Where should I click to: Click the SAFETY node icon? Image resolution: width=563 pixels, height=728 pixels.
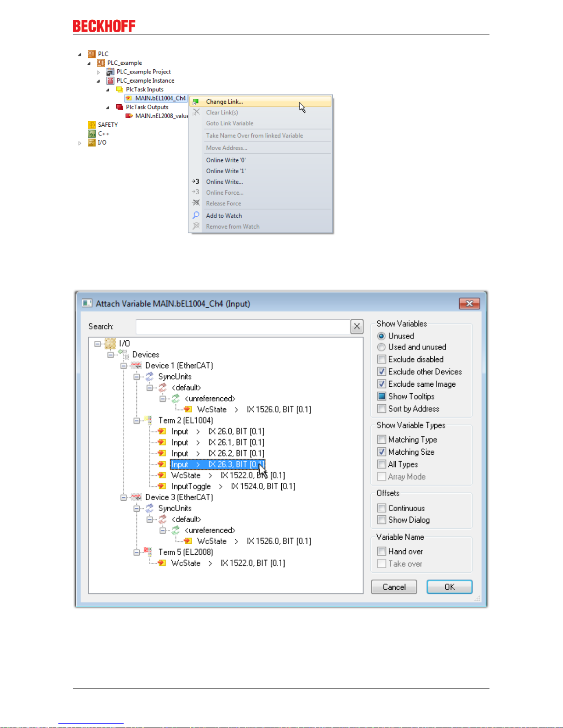[91, 124]
